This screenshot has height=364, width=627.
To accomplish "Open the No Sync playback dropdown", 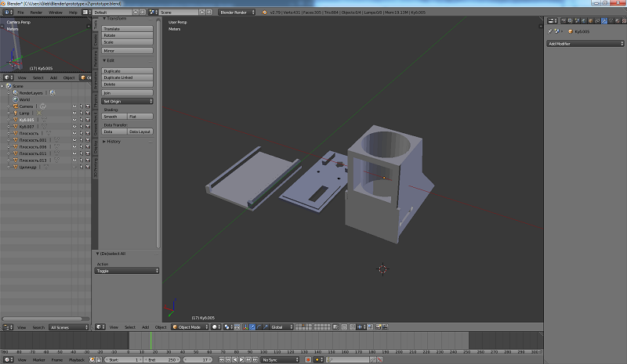I will pos(280,359).
